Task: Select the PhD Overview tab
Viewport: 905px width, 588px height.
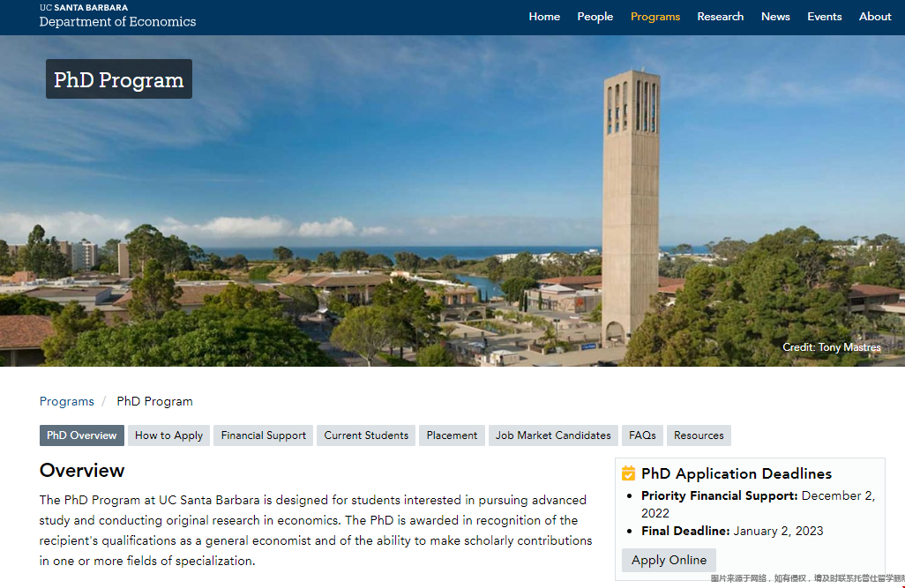Action: [x=81, y=435]
